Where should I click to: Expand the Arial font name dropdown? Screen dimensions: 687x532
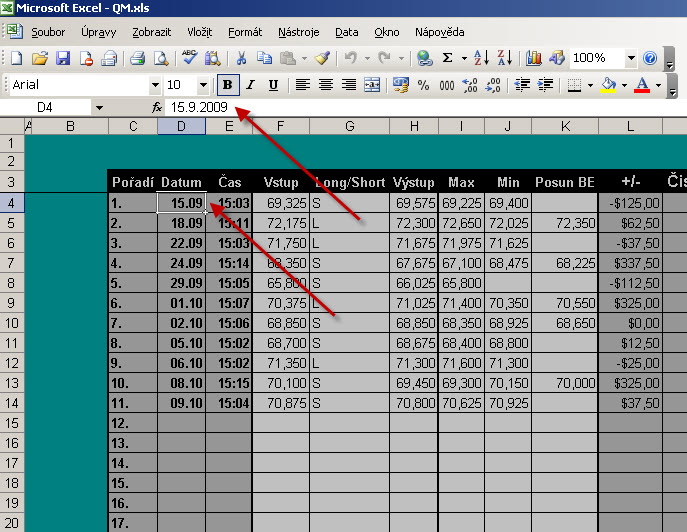[x=155, y=85]
